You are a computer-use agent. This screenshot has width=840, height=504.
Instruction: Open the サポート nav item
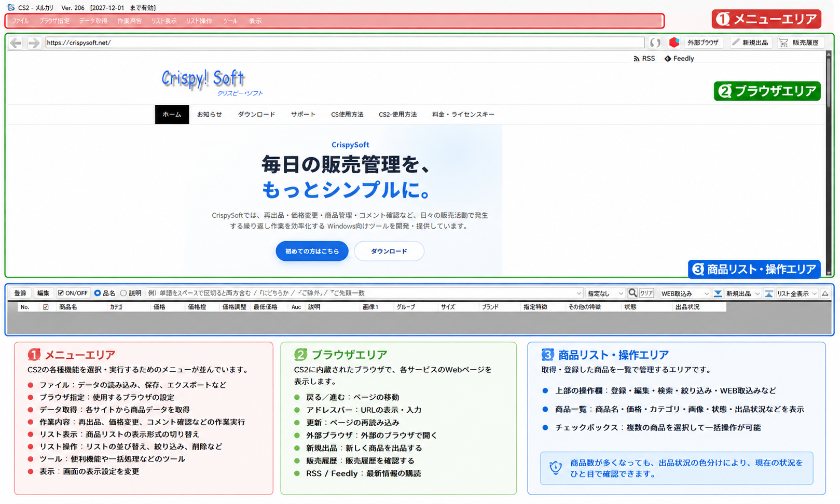pos(303,115)
